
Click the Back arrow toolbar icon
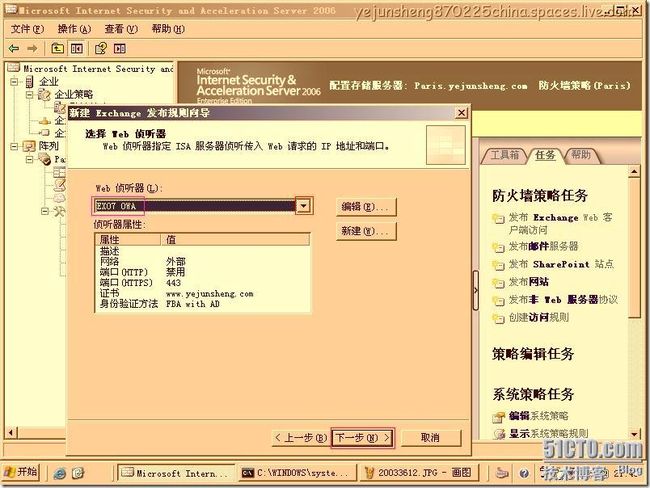[x=14, y=49]
